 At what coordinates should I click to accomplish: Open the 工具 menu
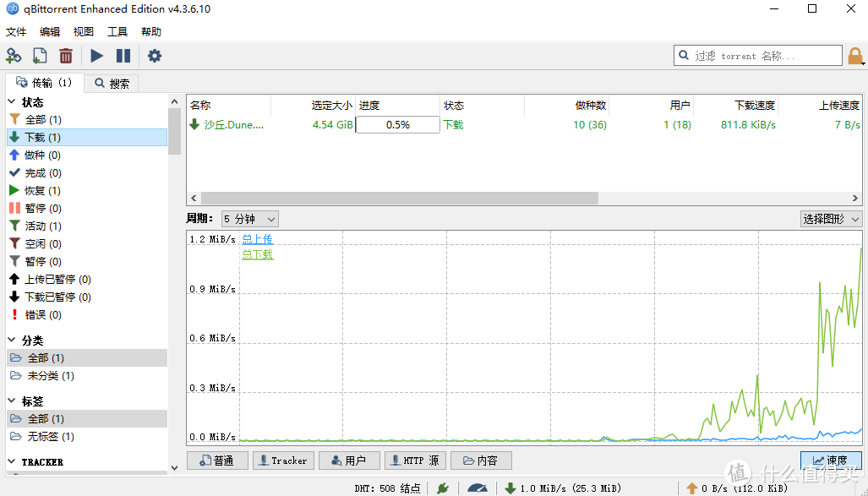(117, 31)
